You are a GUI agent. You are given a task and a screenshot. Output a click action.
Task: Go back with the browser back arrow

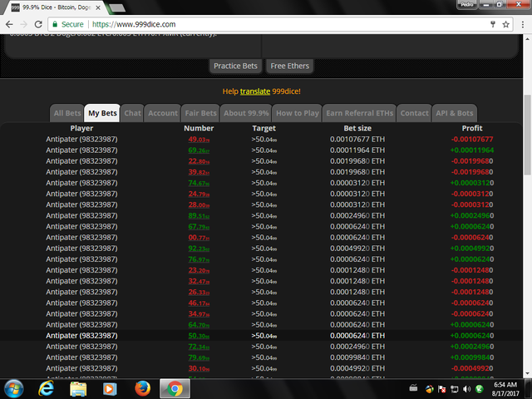(9, 24)
